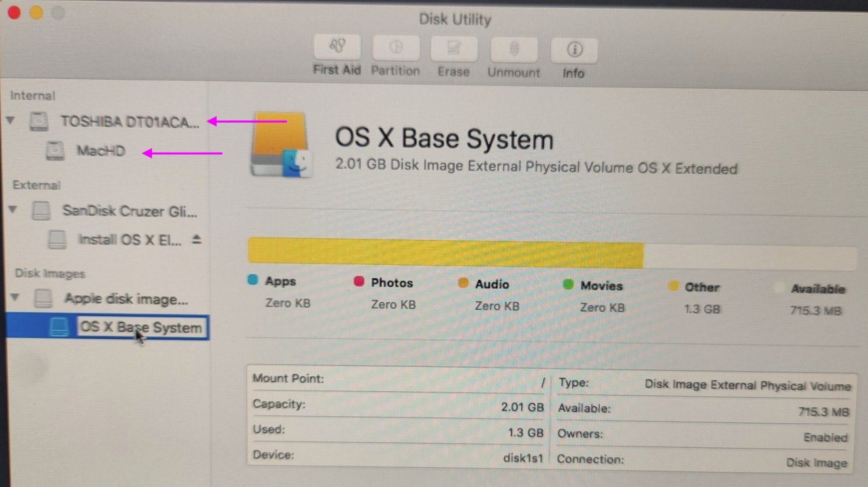868x487 pixels.
Task: Select TOSHIBA DT01ACA... in the sidebar
Action: [130, 122]
